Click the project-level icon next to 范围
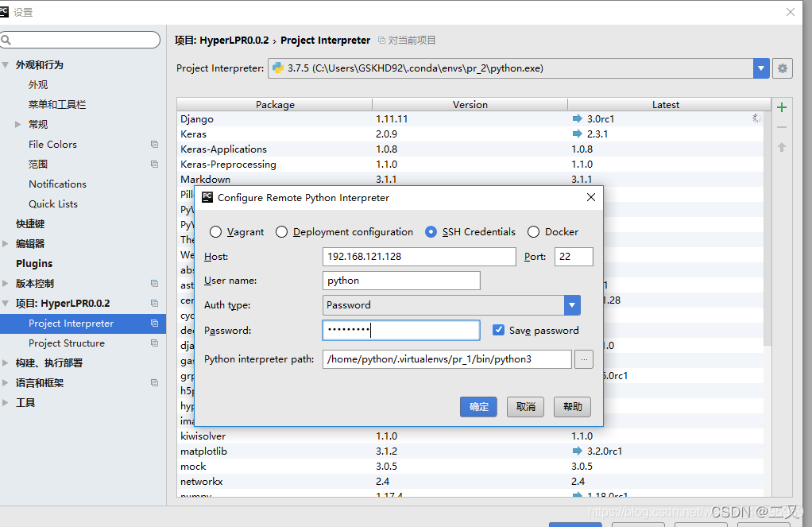This screenshot has width=812, height=527. click(x=154, y=164)
